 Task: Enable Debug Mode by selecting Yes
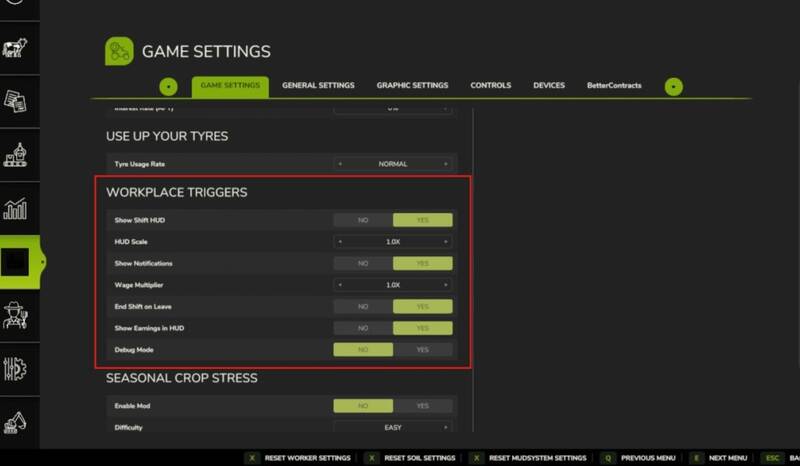pyautogui.click(x=422, y=350)
